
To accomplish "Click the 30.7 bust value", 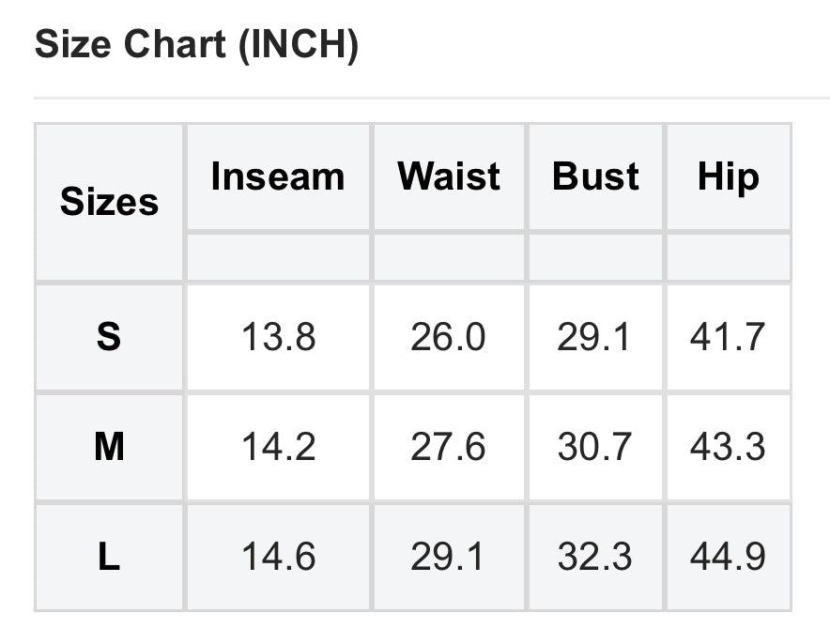I will point(594,447).
